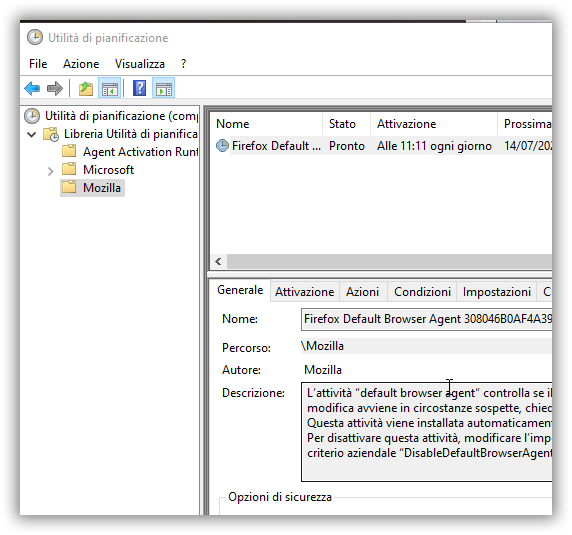Select the Microsoft folder in the tree
Image resolution: width=572 pixels, height=535 pixels.
(x=108, y=170)
